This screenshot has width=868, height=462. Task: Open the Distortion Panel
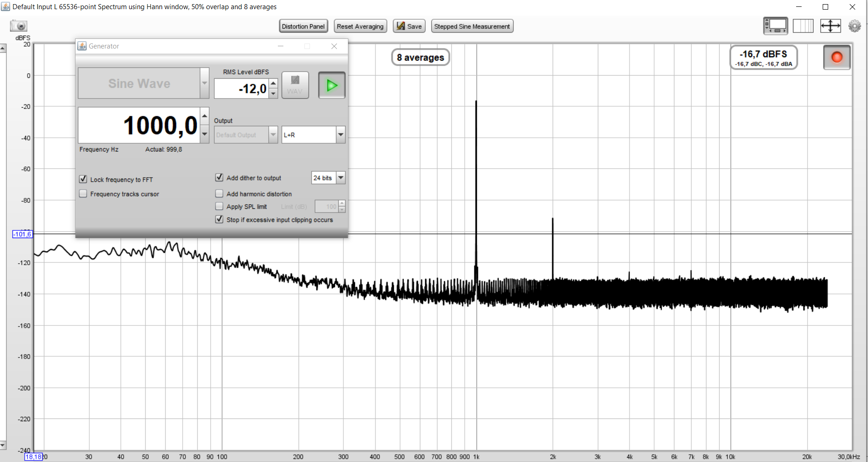[303, 26]
